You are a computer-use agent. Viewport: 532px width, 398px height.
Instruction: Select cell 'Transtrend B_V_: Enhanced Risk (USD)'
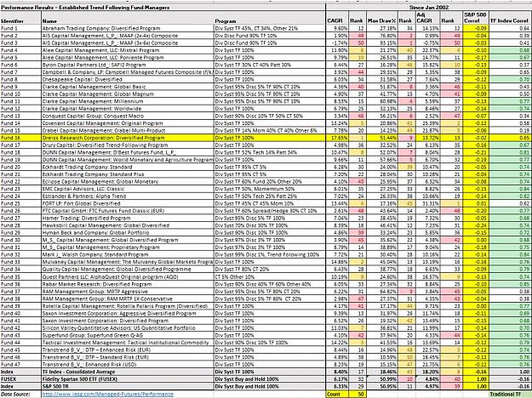[x=128, y=365]
